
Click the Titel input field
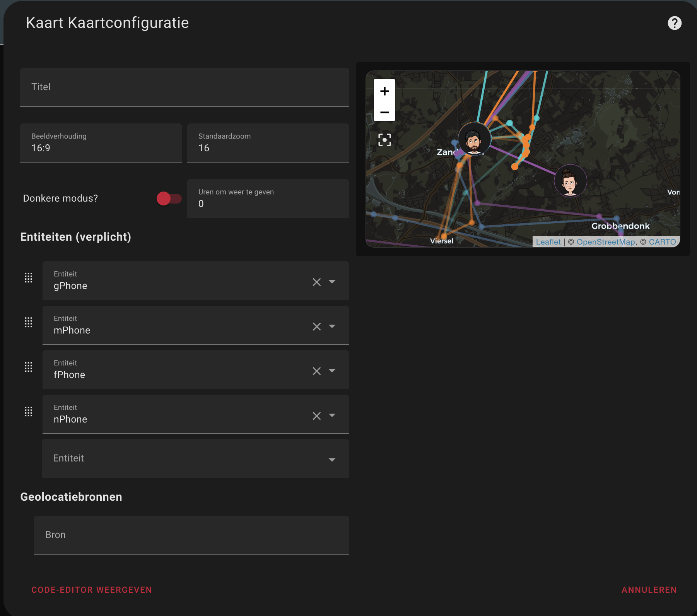coord(184,87)
